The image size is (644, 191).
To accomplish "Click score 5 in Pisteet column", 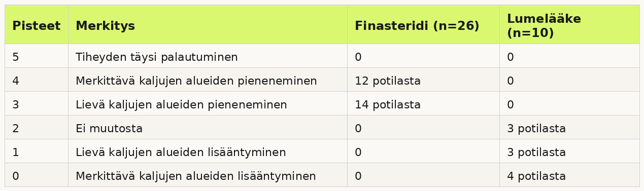I will click(x=37, y=56).
